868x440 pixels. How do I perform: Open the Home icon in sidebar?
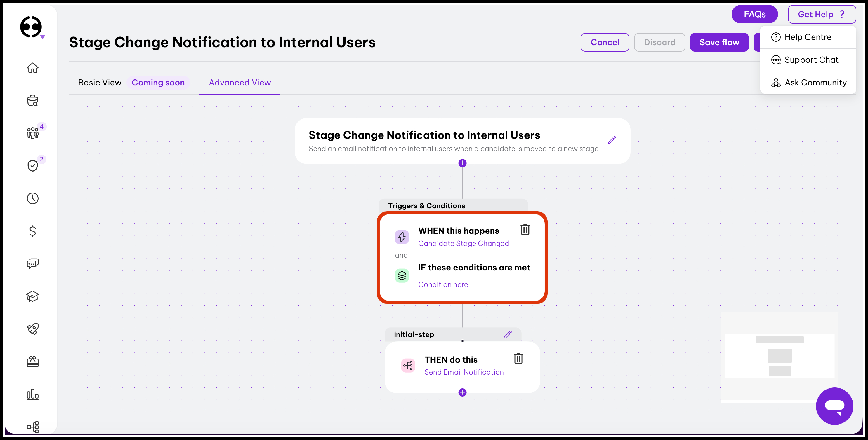point(33,68)
